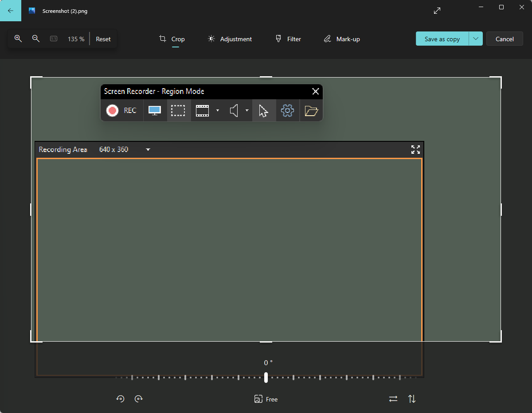
Task: Click the zoom in magnifier icon
Action: pos(18,39)
